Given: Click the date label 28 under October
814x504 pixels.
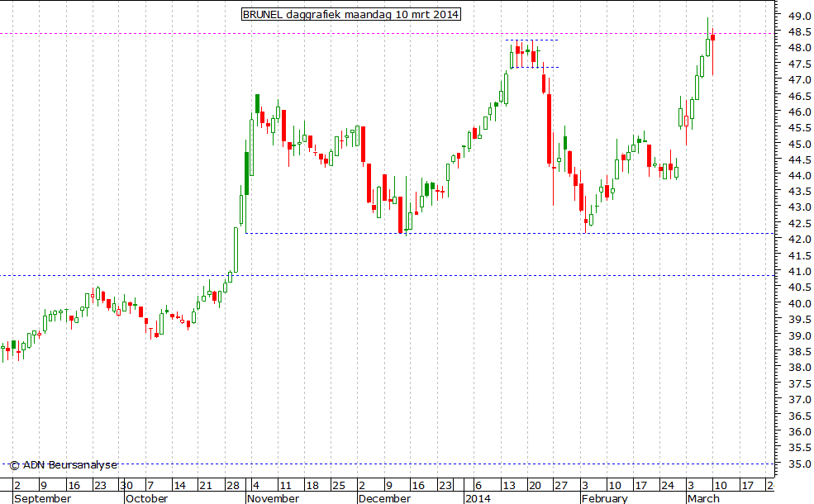Looking at the screenshot, I should click(232, 486).
